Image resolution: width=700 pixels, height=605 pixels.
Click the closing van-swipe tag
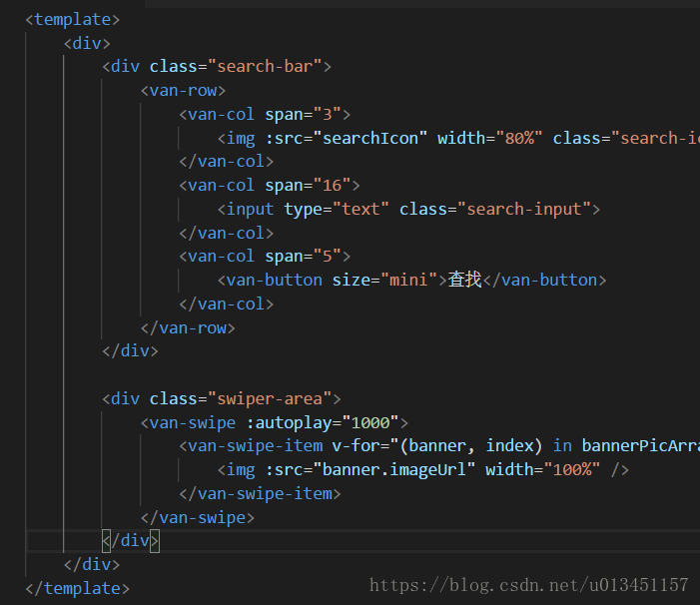(198, 517)
